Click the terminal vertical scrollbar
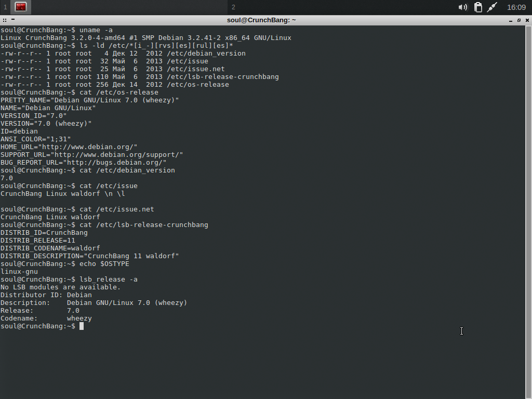 (x=528, y=212)
